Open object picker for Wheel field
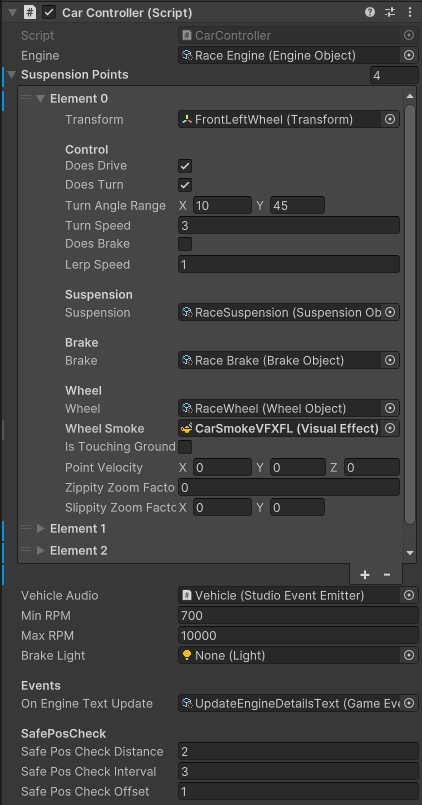The width and height of the screenshot is (422, 805). [x=390, y=409]
